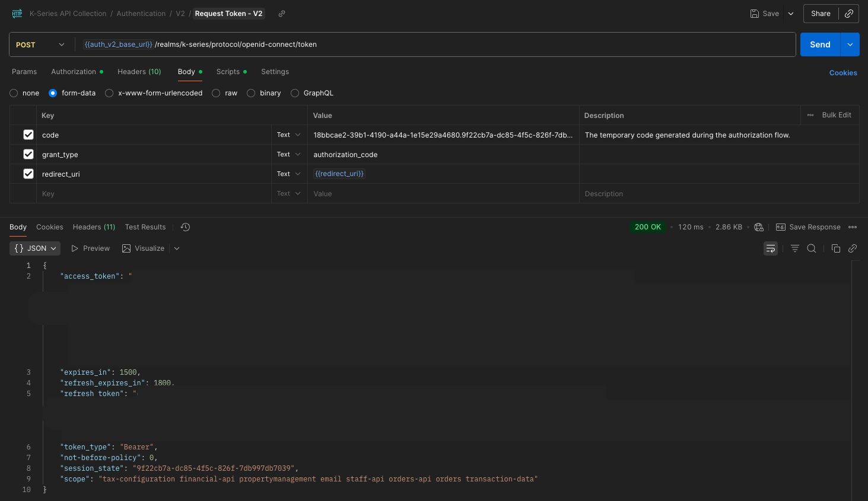Switch to the Headers (10) request tab
The width and height of the screenshot is (868, 501).
coord(139,71)
